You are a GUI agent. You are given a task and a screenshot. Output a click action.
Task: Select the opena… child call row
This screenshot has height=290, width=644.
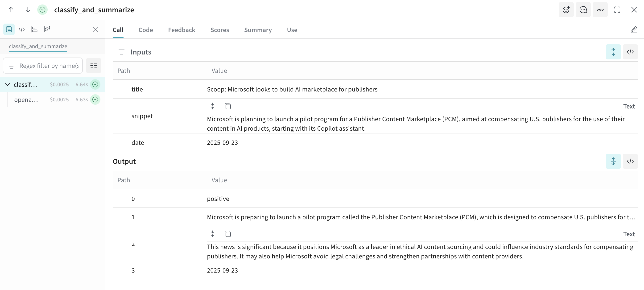[x=26, y=100]
